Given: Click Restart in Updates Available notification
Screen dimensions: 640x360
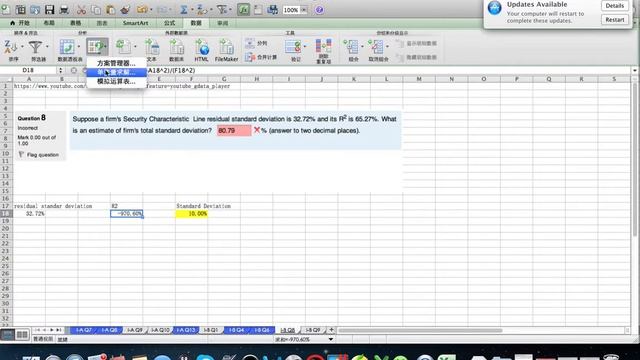Looking at the screenshot, I should [615, 20].
